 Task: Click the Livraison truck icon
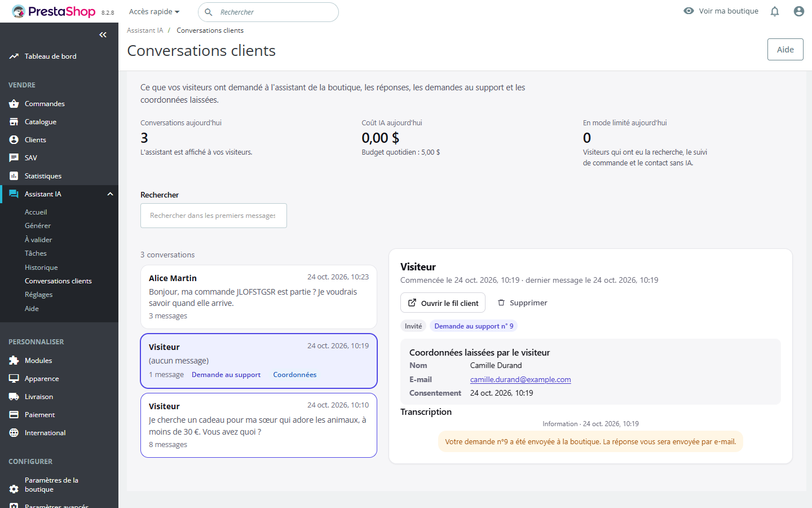[14, 397]
